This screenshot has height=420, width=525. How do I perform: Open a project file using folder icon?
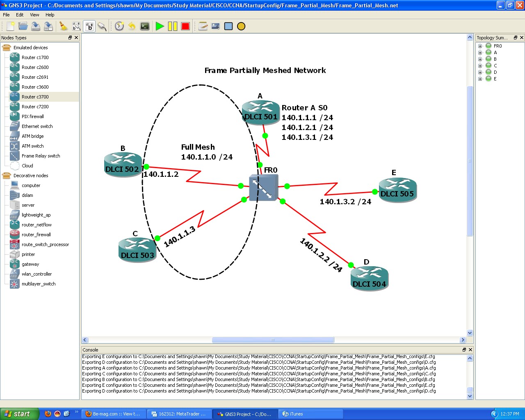(23, 26)
